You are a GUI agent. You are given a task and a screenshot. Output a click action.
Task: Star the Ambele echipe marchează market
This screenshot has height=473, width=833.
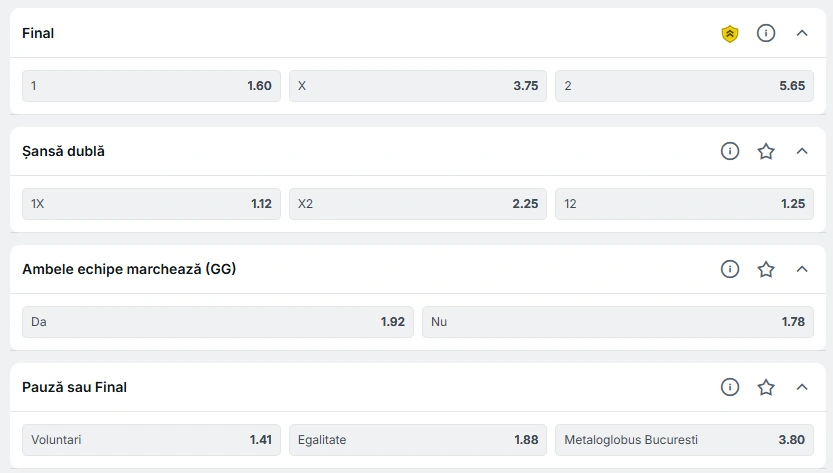(766, 269)
